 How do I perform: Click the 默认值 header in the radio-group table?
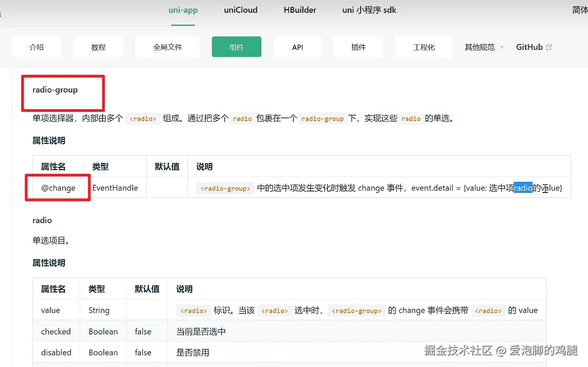167,167
